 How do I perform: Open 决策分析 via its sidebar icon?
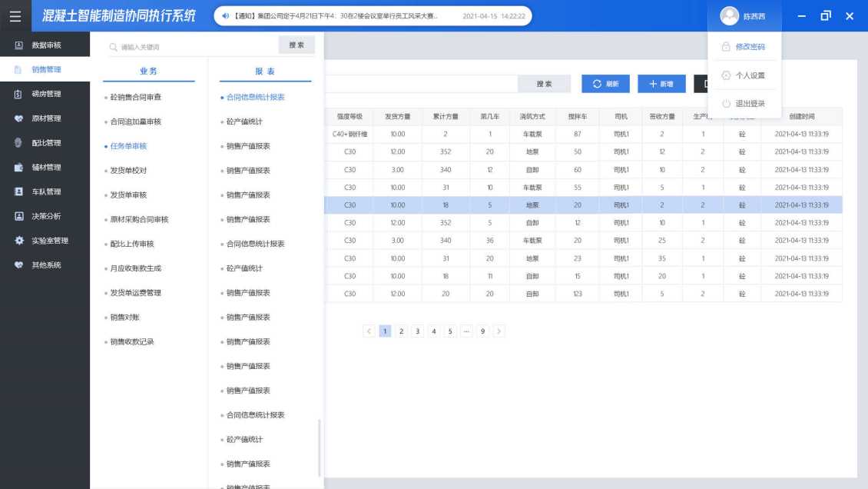click(x=19, y=216)
